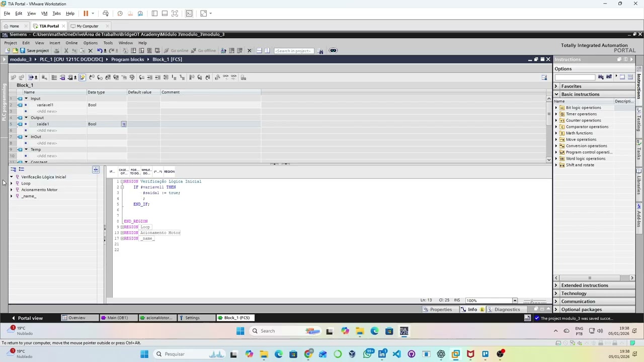Screen dimensions: 644x362
Task: Collapse Verificação Lógica Inicial in region tree
Action: (11, 177)
